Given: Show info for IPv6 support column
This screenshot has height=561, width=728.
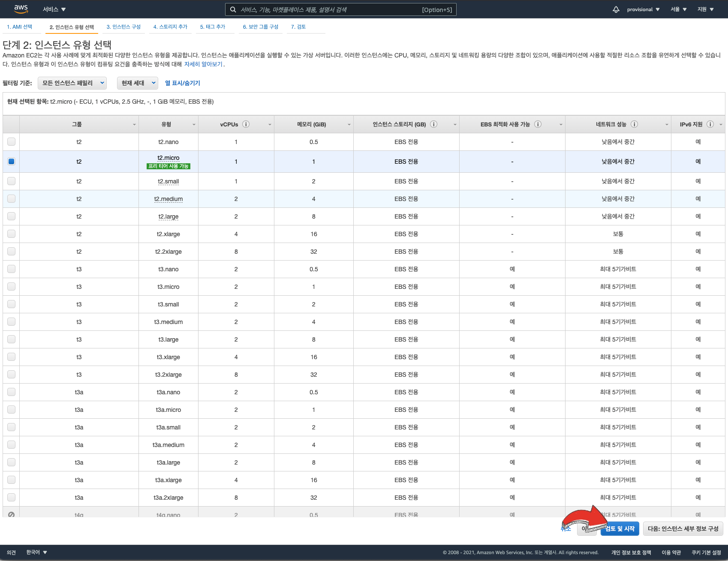Looking at the screenshot, I should click(710, 124).
